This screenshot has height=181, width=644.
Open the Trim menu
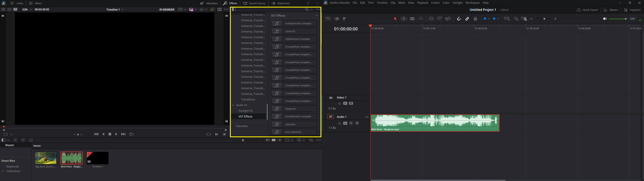[371, 3]
